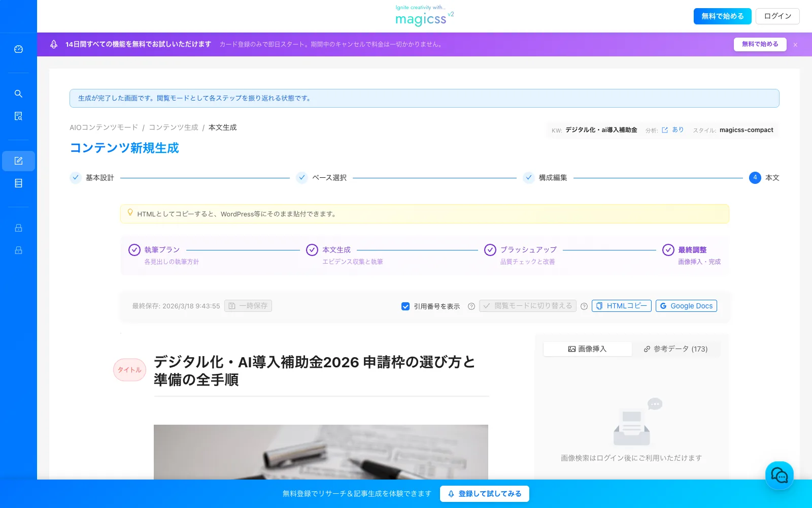The image size is (812, 508).
Task: Click the 各見出しの執筆方針 subtitle
Action: 172,262
